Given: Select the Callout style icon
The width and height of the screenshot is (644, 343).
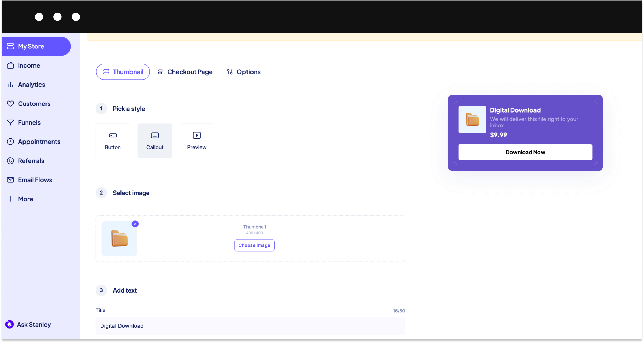Looking at the screenshot, I should coord(155,136).
